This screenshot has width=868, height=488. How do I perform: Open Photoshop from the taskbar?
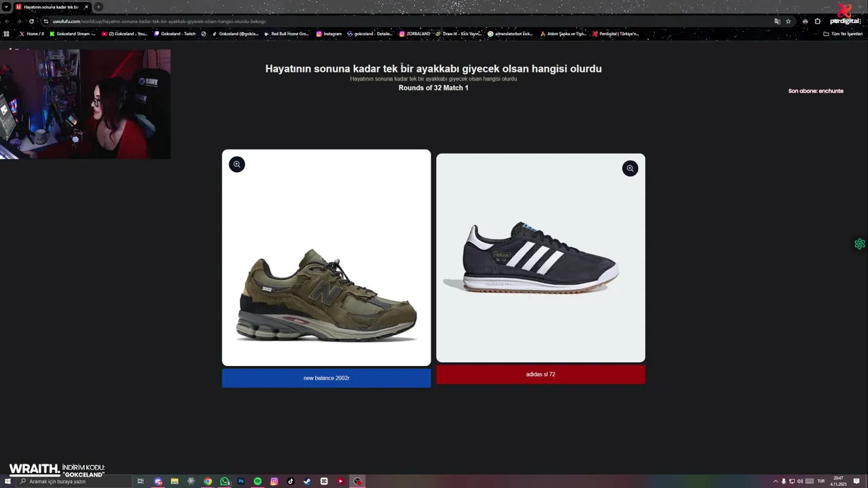[241, 481]
